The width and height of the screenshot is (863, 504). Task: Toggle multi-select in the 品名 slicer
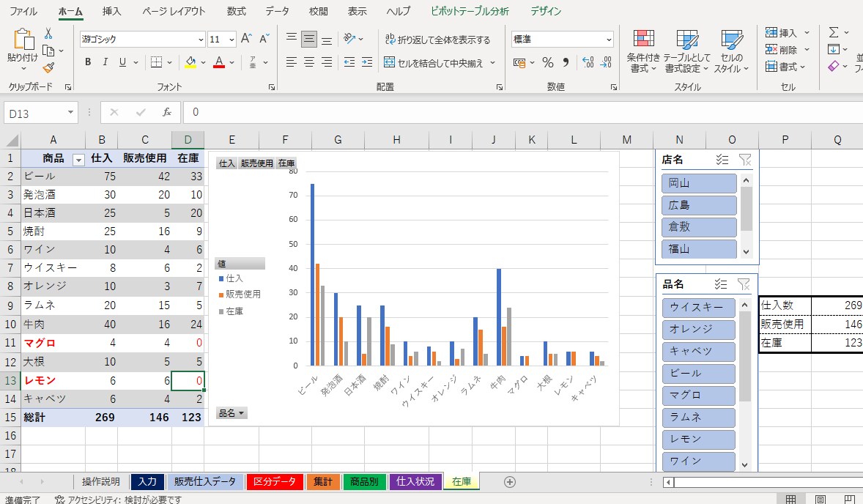coord(721,284)
